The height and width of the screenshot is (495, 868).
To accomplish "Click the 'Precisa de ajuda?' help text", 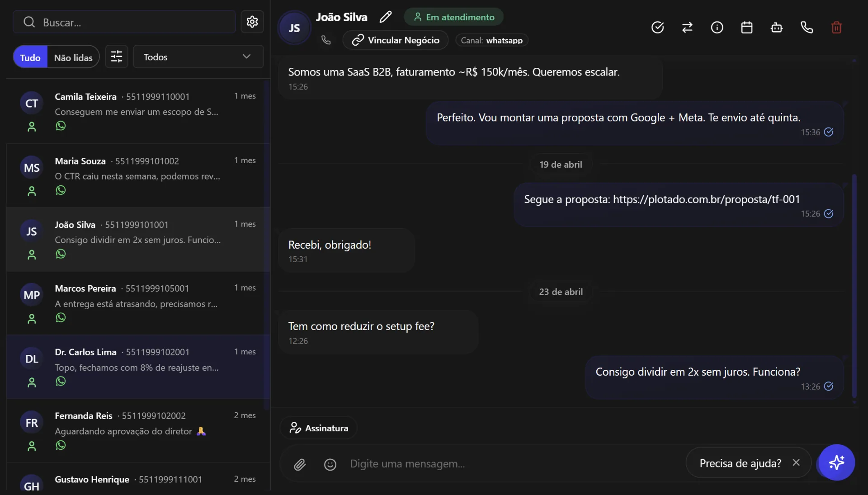I will click(740, 463).
